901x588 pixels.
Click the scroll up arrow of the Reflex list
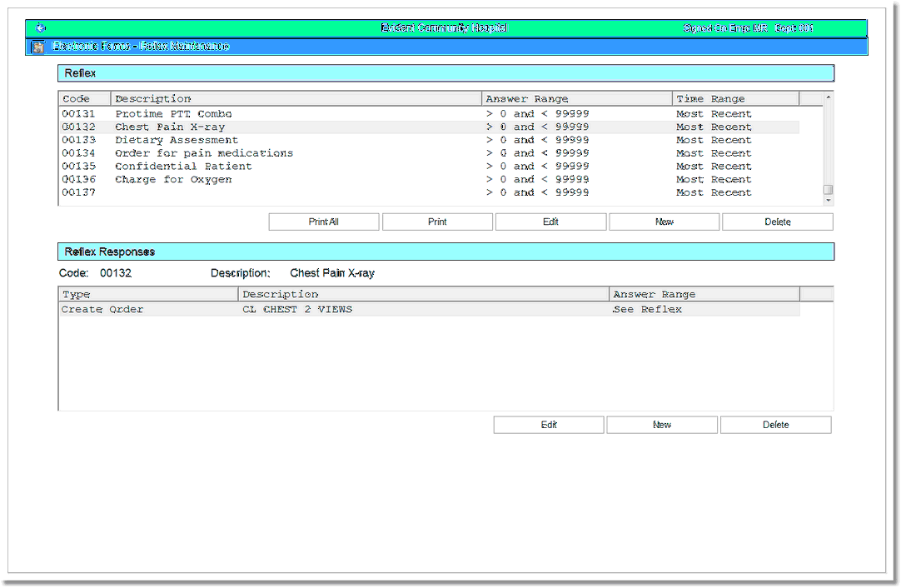point(828,97)
